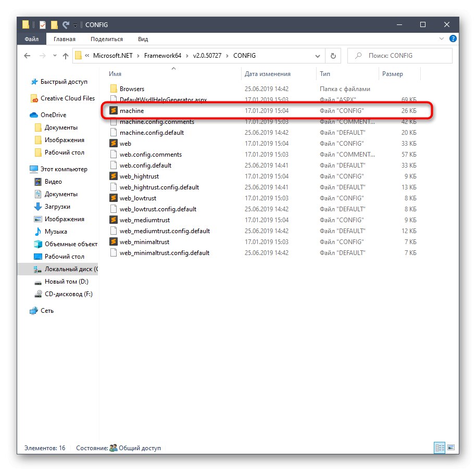Select web_minimaltrust.config.default file name
476x471 pixels.
(164, 253)
